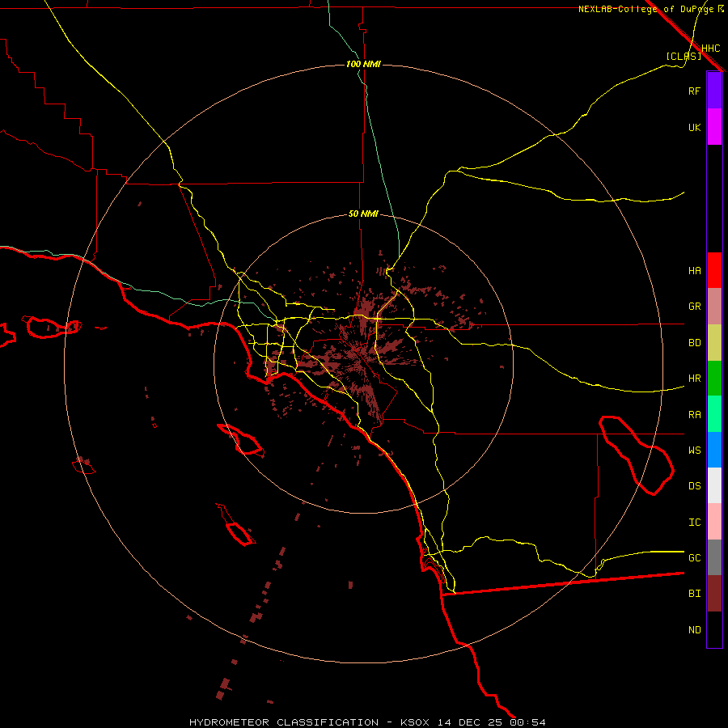The width and height of the screenshot is (728, 728).
Task: Click the 'HR' legend label
Action: (695, 378)
